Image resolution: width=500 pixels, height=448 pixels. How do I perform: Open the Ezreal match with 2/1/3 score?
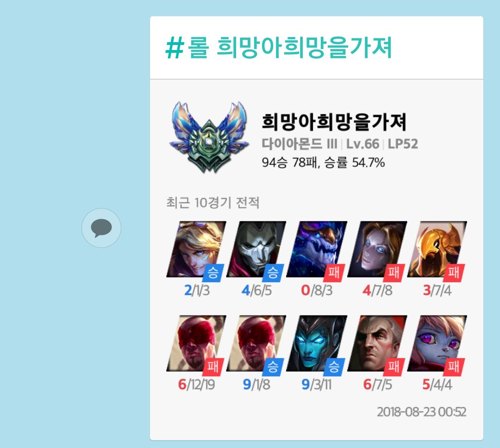(196, 249)
